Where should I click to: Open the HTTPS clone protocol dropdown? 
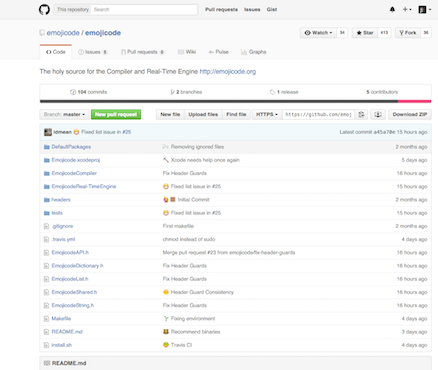pyautogui.click(x=267, y=114)
